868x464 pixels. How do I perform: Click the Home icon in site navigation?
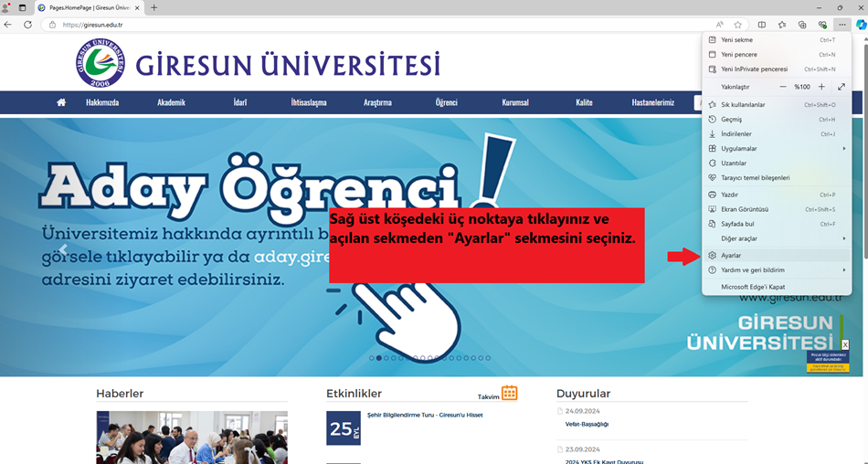(61, 102)
